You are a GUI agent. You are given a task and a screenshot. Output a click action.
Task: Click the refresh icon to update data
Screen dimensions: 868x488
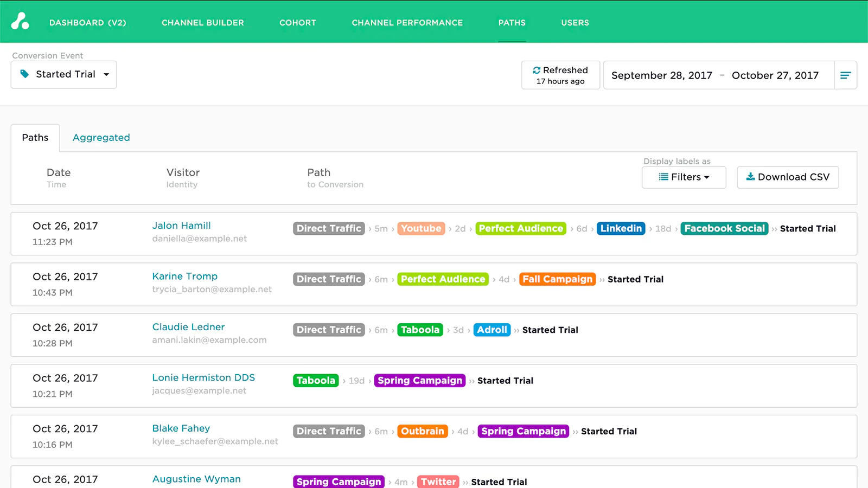(537, 70)
